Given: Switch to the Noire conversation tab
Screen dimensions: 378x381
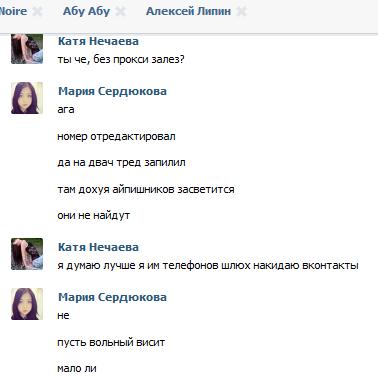Looking at the screenshot, I should pos(13,11).
